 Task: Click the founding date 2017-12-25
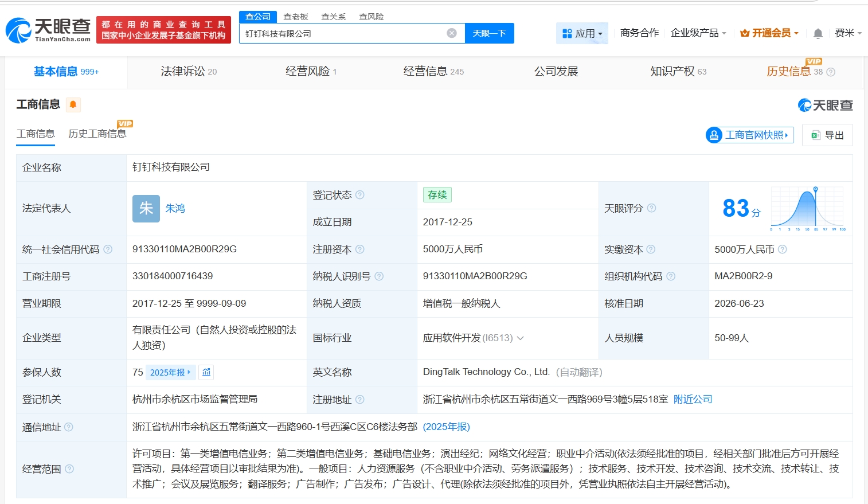[448, 222]
